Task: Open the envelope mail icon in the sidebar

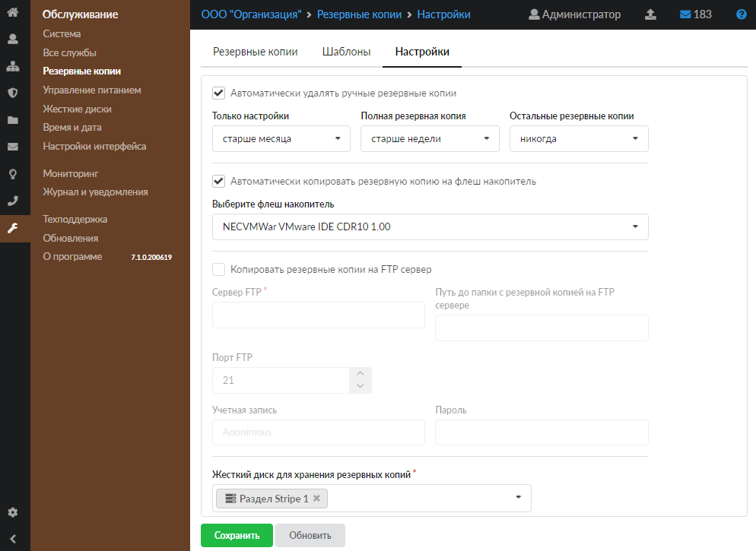Action: pyautogui.click(x=13, y=147)
